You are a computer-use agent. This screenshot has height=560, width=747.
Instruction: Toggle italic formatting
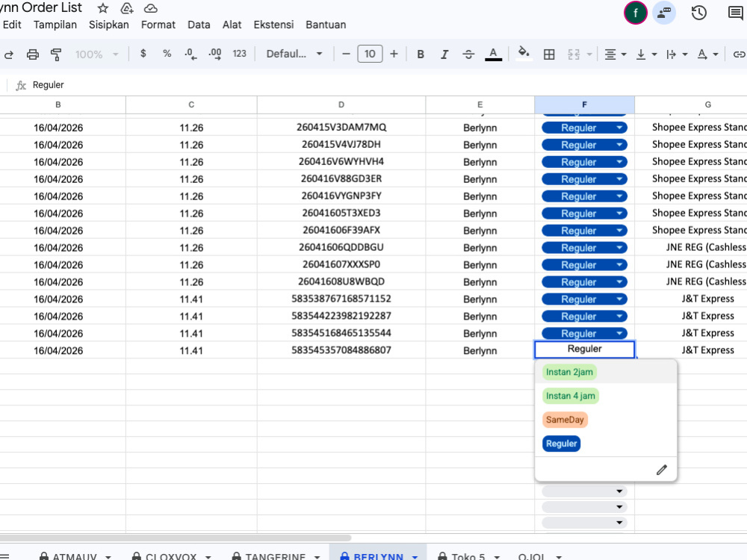444,55
